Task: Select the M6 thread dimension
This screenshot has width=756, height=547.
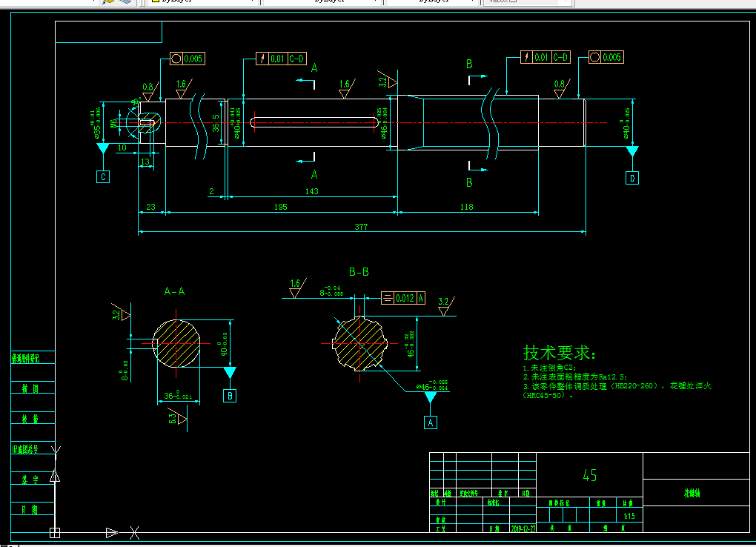Action: pos(114,124)
